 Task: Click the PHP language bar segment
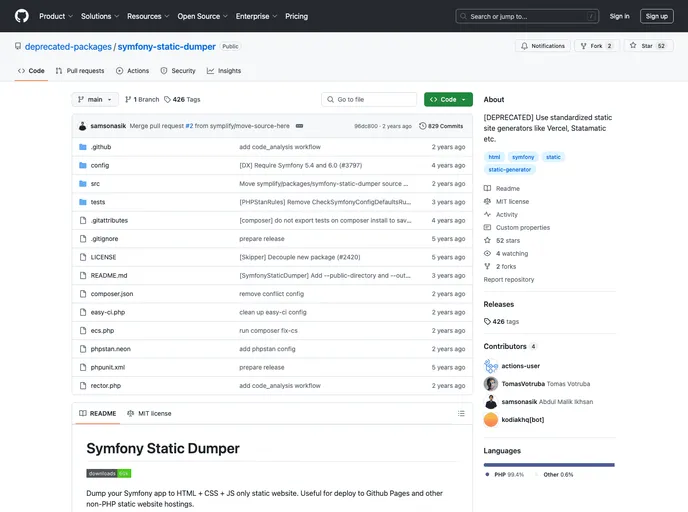pyautogui.click(x=548, y=465)
